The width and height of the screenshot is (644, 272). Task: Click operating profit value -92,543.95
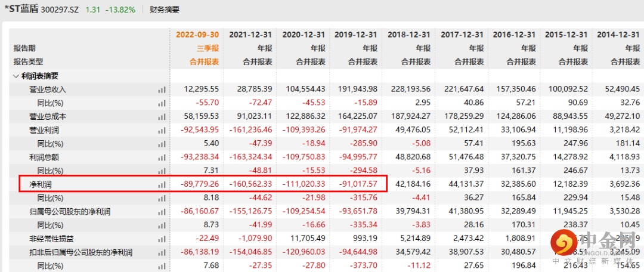point(200,130)
